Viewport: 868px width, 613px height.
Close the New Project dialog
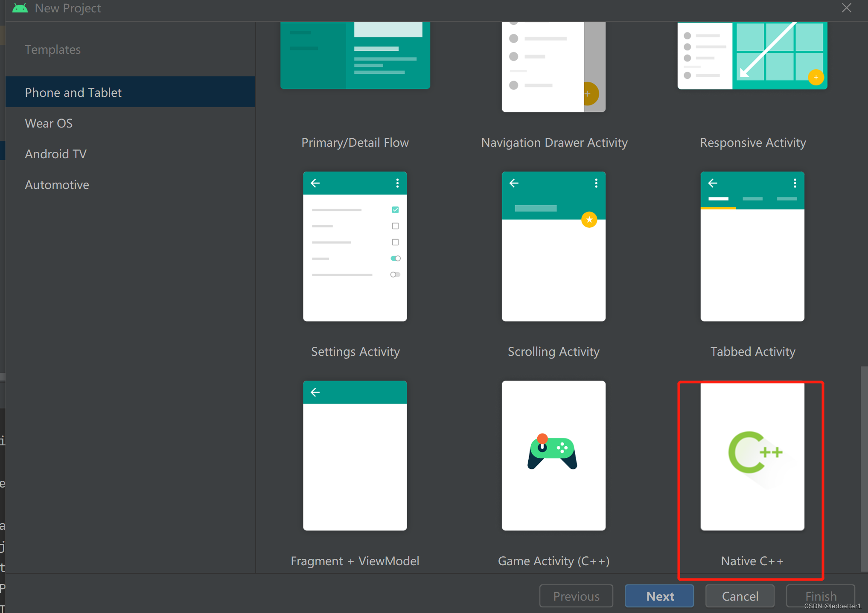point(846,8)
